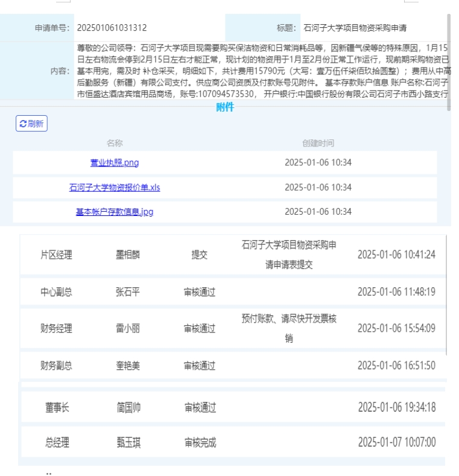Click the 创建时间 column header
Screen dimensions: 459x476
tap(318, 143)
